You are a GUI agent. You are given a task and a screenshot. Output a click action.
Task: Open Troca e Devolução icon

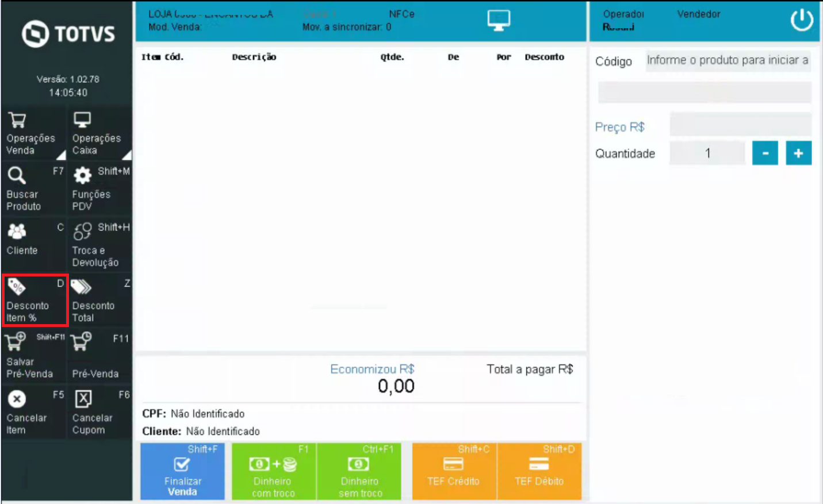pos(83,231)
